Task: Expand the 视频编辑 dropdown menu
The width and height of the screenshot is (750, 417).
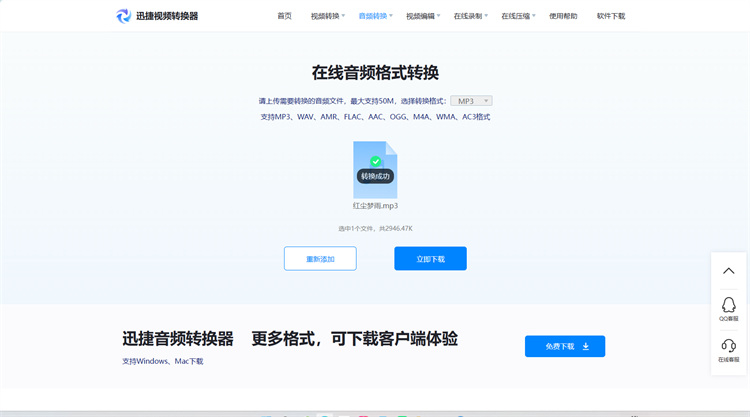Action: [x=423, y=16]
